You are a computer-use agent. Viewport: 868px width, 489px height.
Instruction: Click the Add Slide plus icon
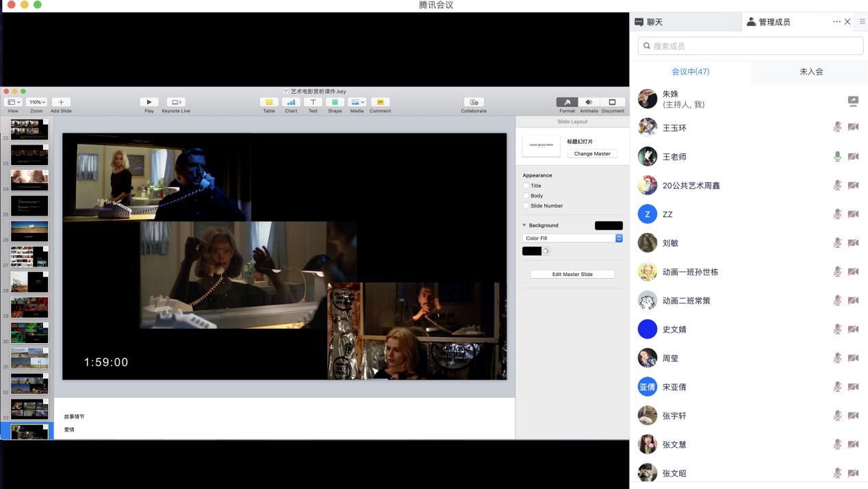[x=61, y=102]
